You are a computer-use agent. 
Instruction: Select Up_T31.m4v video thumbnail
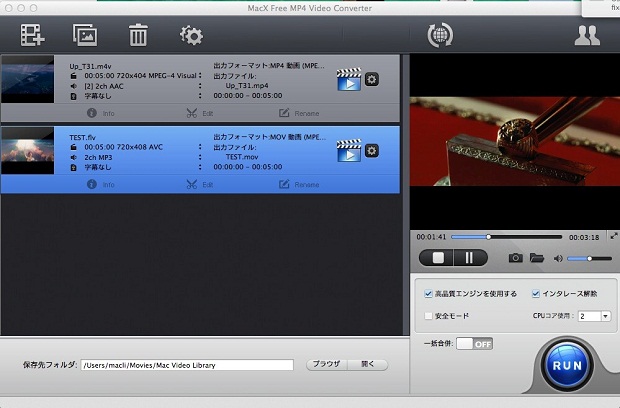pos(28,79)
